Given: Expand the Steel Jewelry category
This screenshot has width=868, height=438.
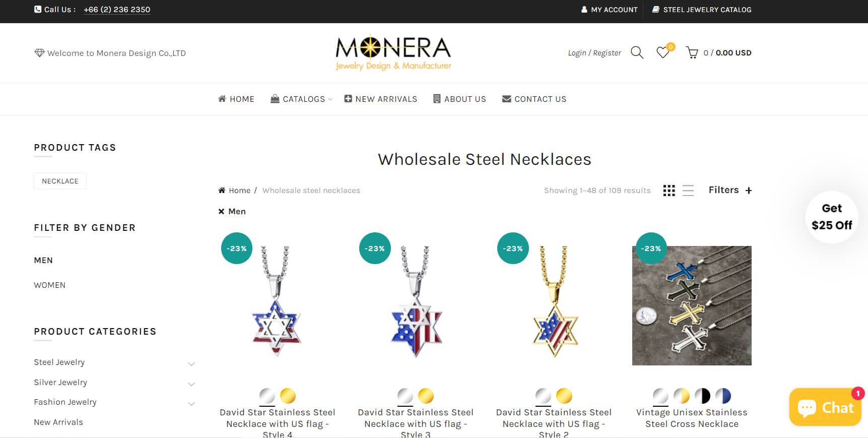Looking at the screenshot, I should click(x=191, y=363).
